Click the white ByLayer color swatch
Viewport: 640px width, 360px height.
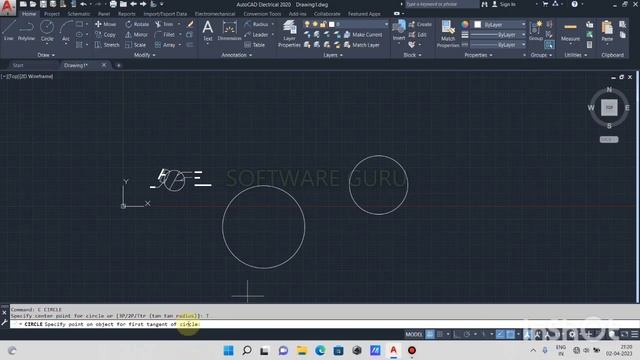click(x=478, y=24)
